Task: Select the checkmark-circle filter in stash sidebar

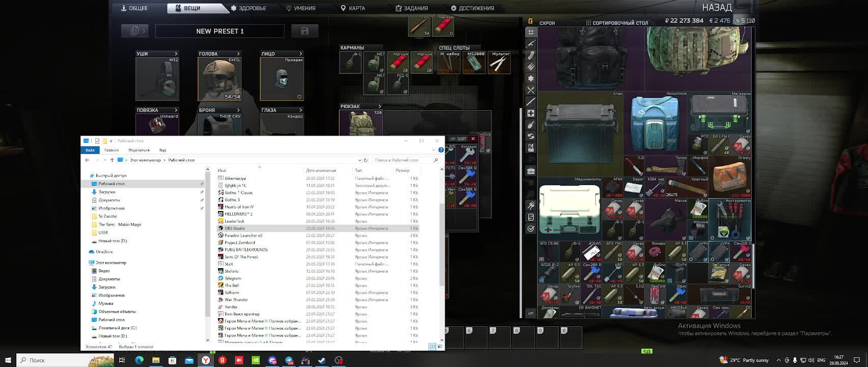Action: [x=531, y=228]
